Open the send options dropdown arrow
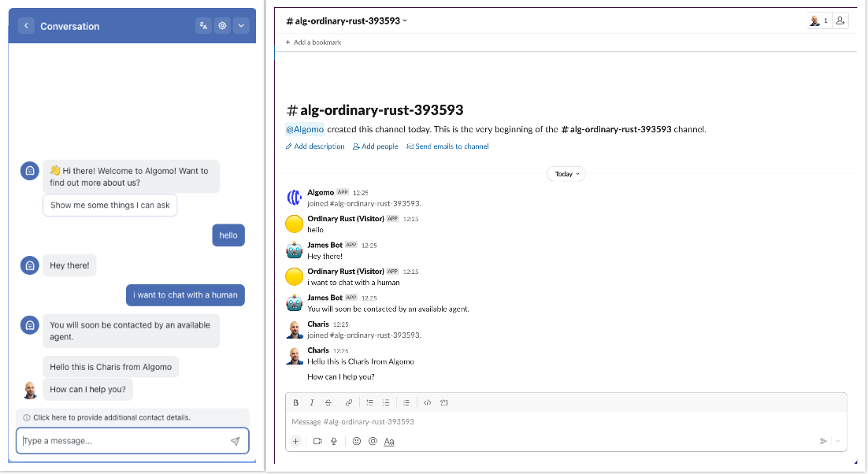 point(837,441)
